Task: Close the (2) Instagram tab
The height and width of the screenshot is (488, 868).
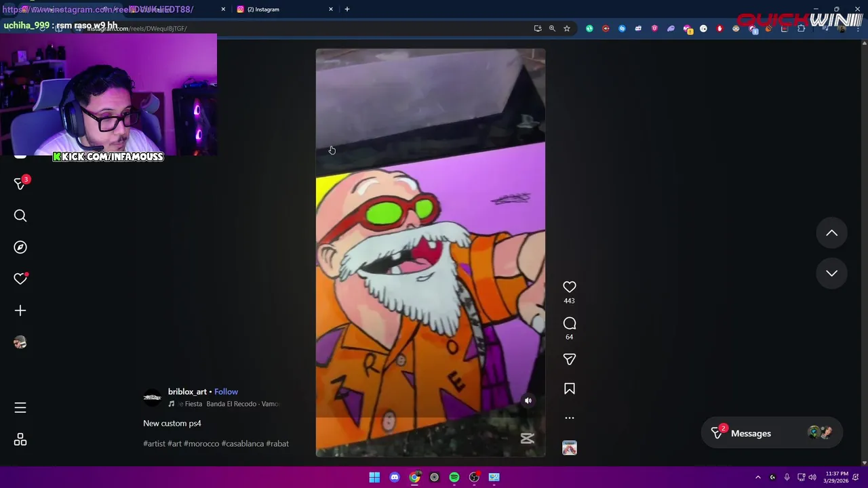Action: point(331,9)
